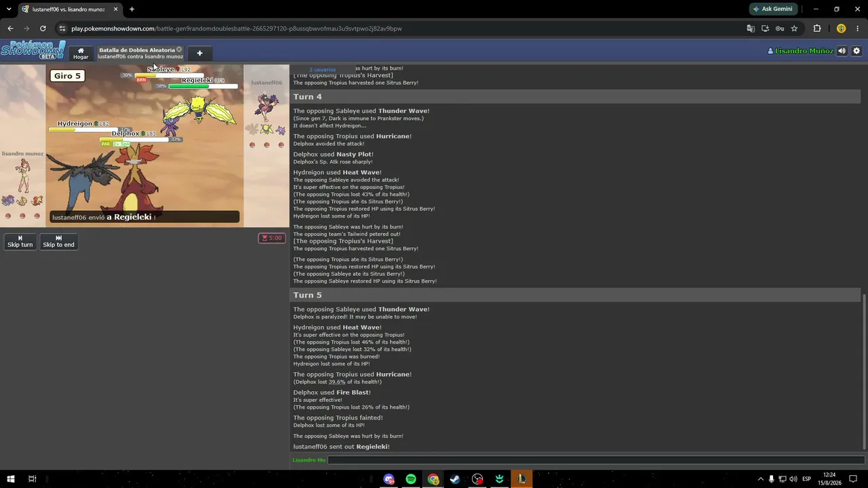Click the 5:00 battle timer button
The image size is (868, 488).
click(x=271, y=238)
